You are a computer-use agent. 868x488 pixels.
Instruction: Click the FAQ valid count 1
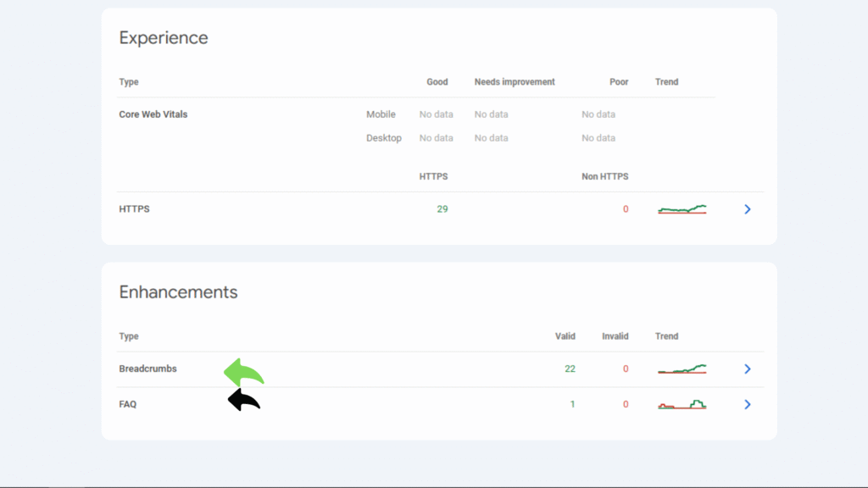572,404
